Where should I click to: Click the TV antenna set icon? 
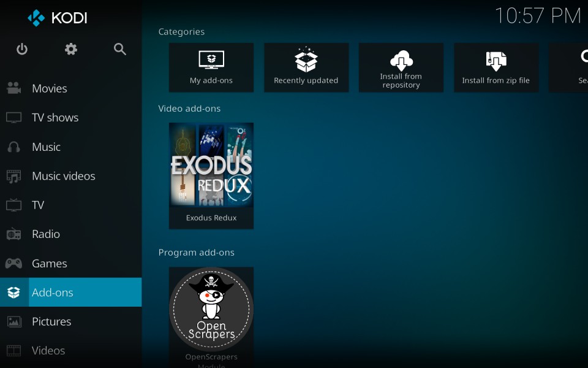tap(14, 205)
